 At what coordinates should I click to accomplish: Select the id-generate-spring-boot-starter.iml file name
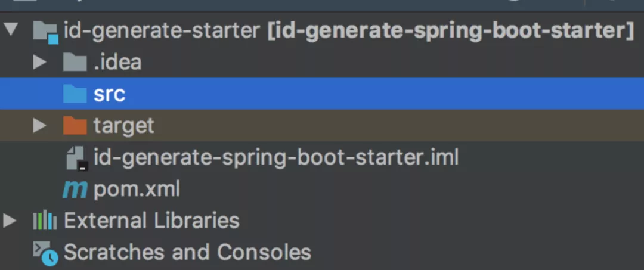tap(275, 158)
